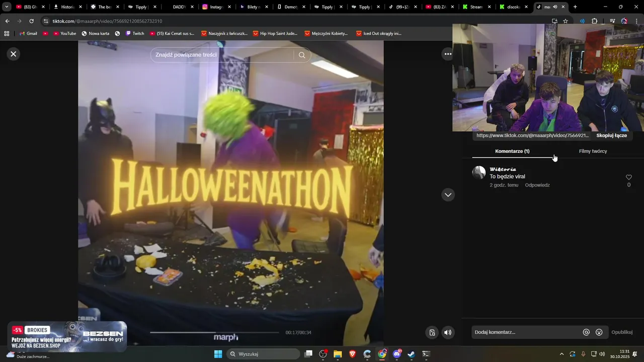Open the Bezsen.shop ad banner
The image size is (644, 362).
(67, 336)
